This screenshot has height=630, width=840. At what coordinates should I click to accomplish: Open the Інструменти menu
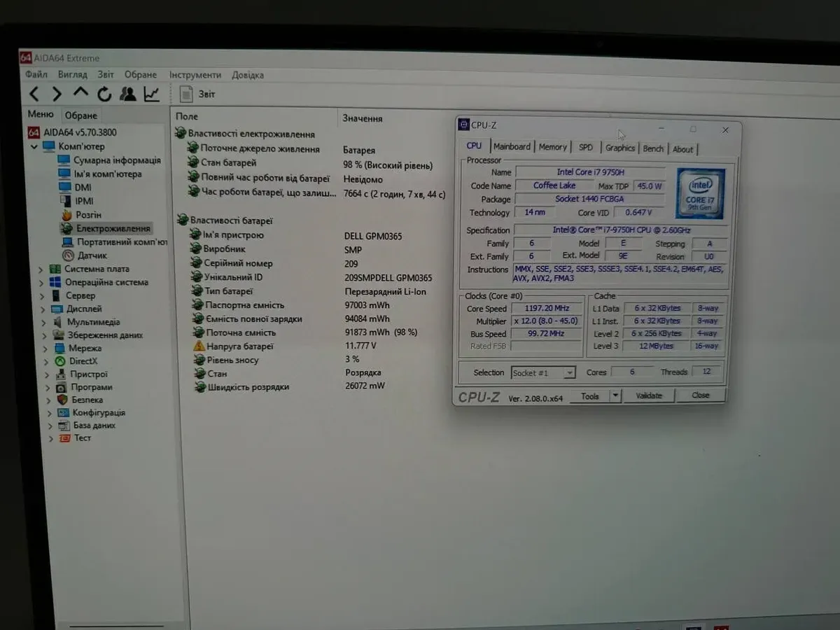[x=195, y=75]
